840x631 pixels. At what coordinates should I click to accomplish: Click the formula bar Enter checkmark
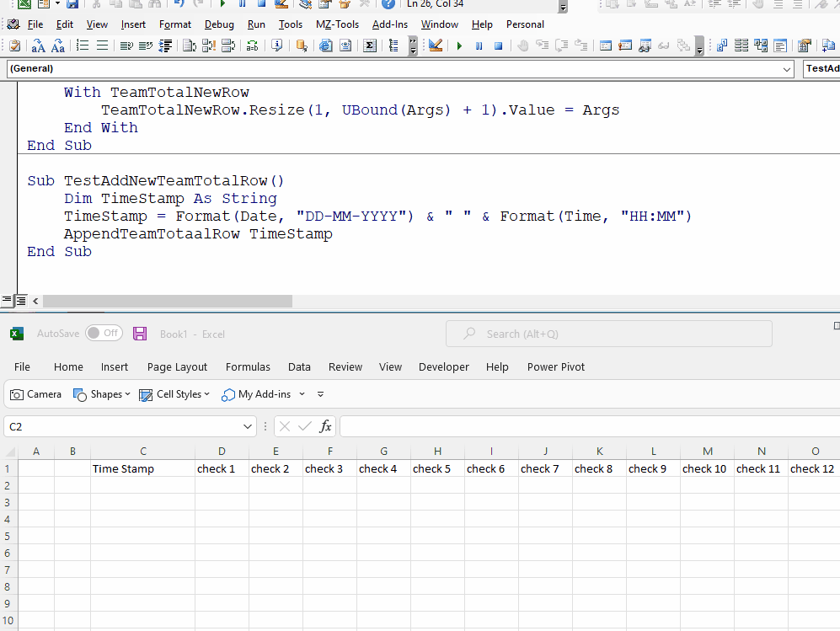click(305, 426)
